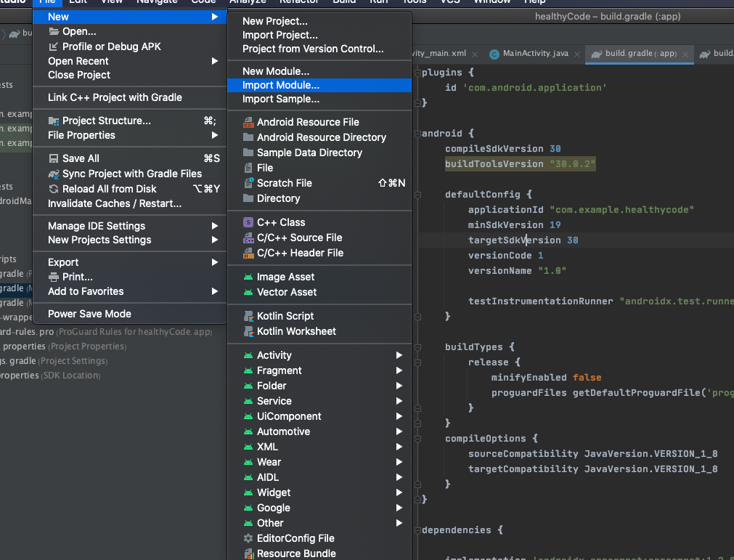This screenshot has height=560, width=734.
Task: Select New Module... menu entry
Action: [x=319, y=71]
